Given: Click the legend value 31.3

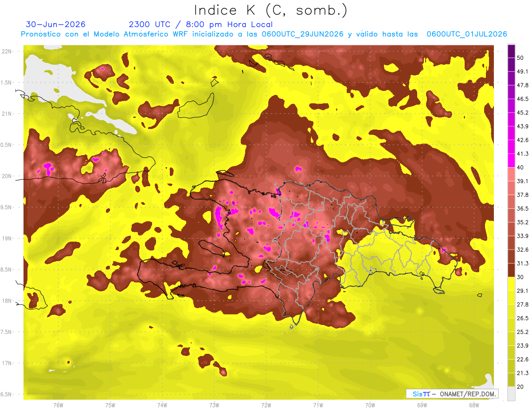Looking at the screenshot, I should click(522, 263).
